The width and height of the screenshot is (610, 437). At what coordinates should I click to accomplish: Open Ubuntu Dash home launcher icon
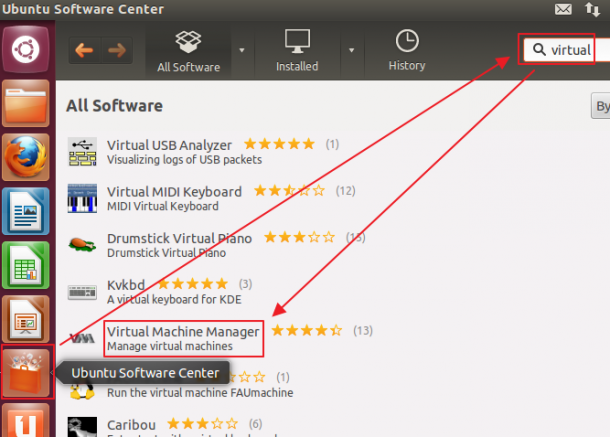[25, 49]
